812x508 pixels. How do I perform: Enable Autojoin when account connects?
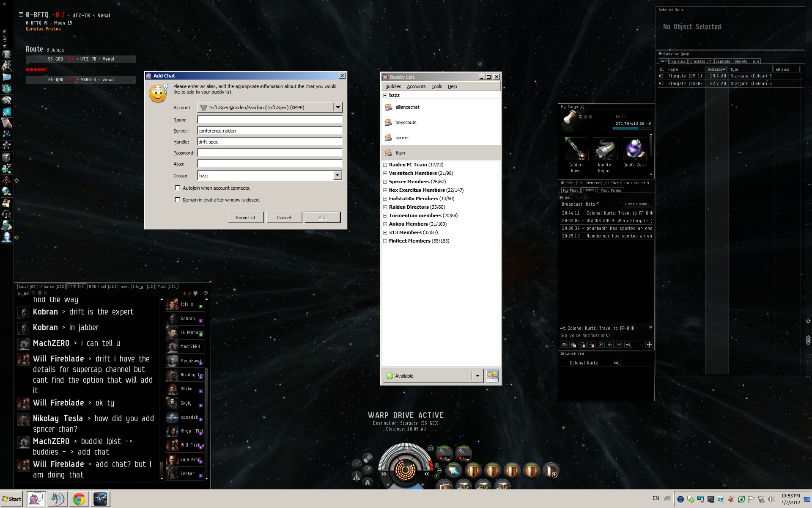(178, 188)
